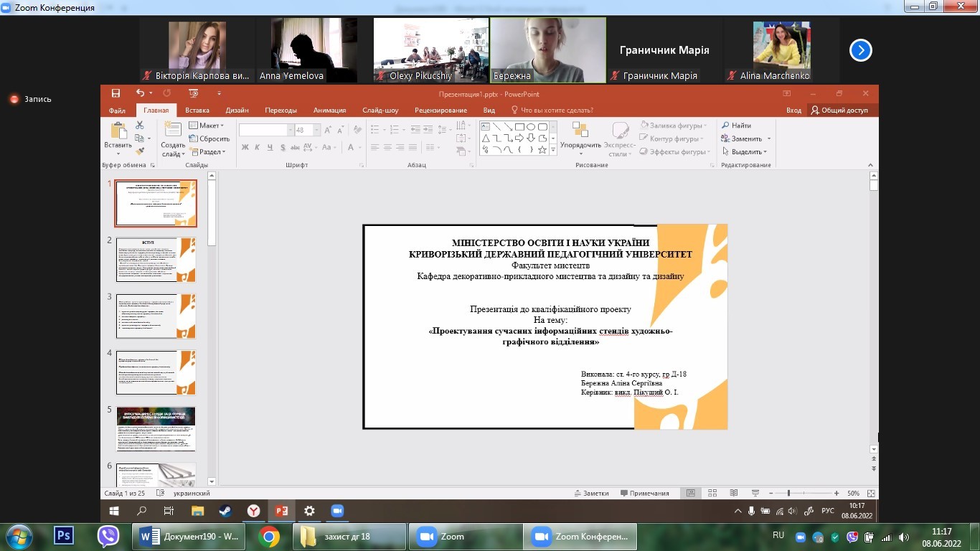The width and height of the screenshot is (980, 551).
Task: Undo last action in PowerPoint
Action: click(140, 93)
